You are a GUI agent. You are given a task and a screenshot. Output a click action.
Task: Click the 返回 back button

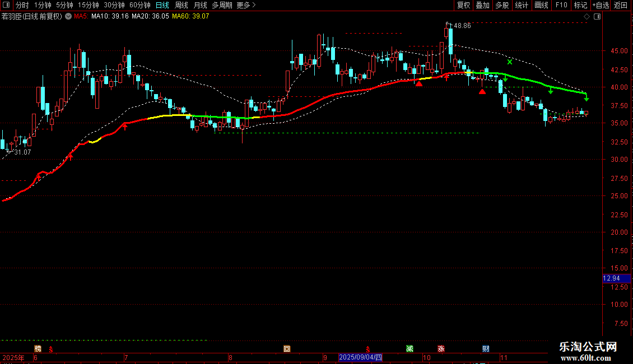point(621,5)
